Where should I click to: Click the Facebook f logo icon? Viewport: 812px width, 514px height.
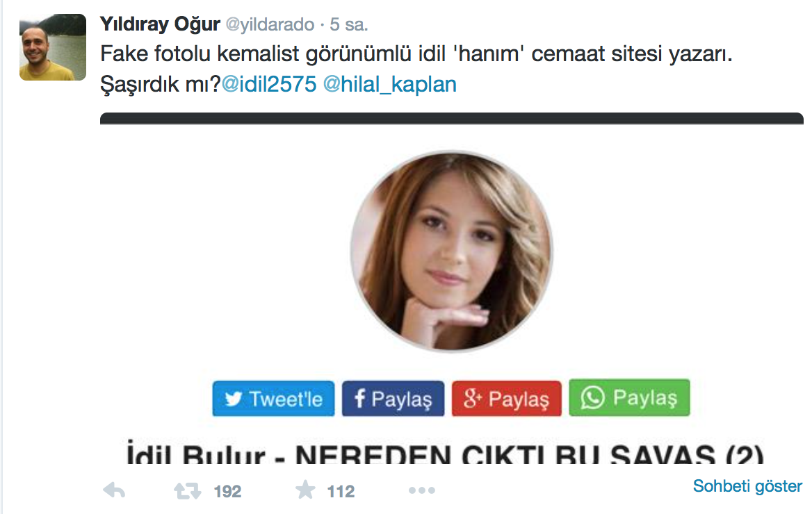(x=360, y=399)
